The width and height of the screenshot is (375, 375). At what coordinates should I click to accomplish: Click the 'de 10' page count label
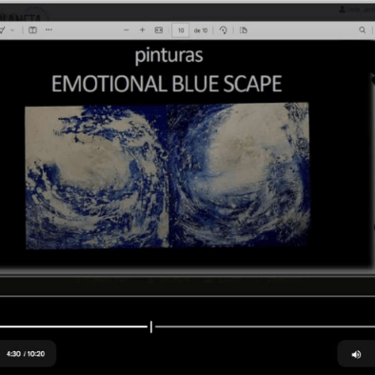click(x=201, y=30)
